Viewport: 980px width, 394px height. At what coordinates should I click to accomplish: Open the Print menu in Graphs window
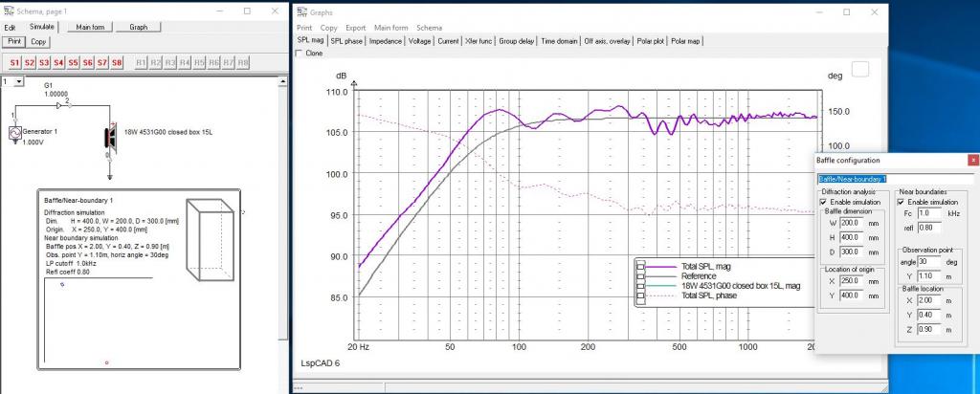pos(304,28)
